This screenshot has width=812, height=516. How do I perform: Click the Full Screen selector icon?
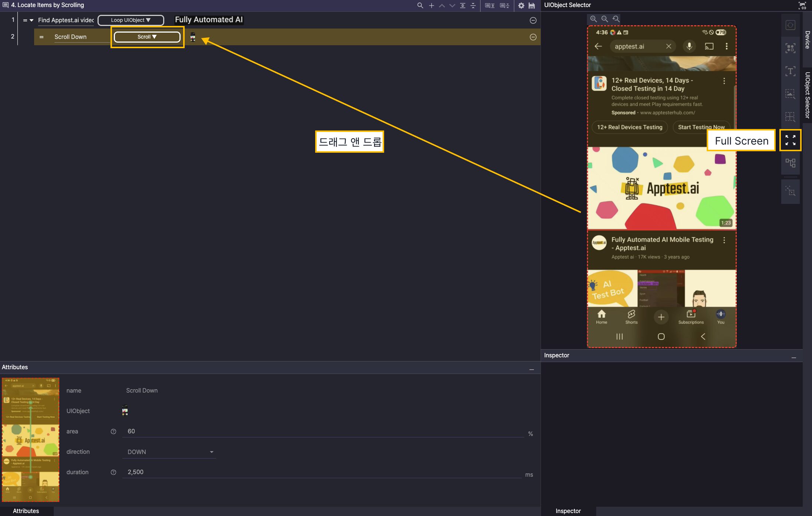coord(790,140)
